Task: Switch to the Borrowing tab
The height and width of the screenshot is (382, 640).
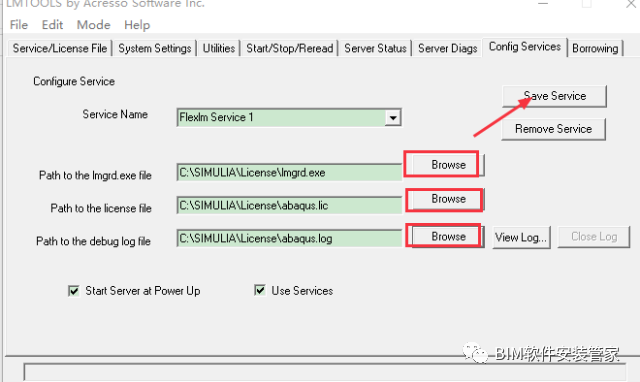Action: pyautogui.click(x=595, y=49)
